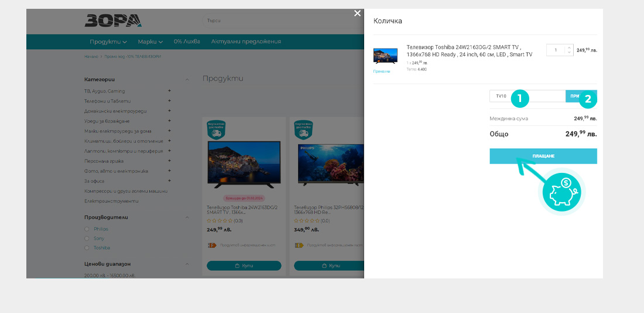Click the Zora logo in the header
The image size is (644, 313).
click(x=114, y=21)
